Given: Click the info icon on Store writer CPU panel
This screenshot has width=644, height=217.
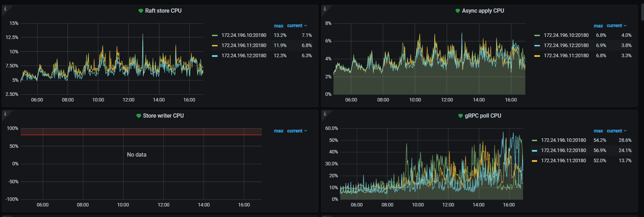Looking at the screenshot, I should 5,114.
